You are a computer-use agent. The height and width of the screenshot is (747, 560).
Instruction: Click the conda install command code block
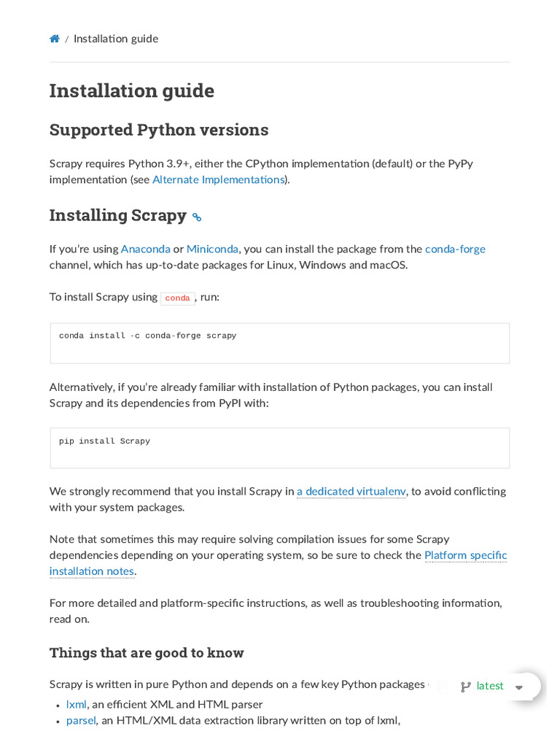click(x=279, y=343)
